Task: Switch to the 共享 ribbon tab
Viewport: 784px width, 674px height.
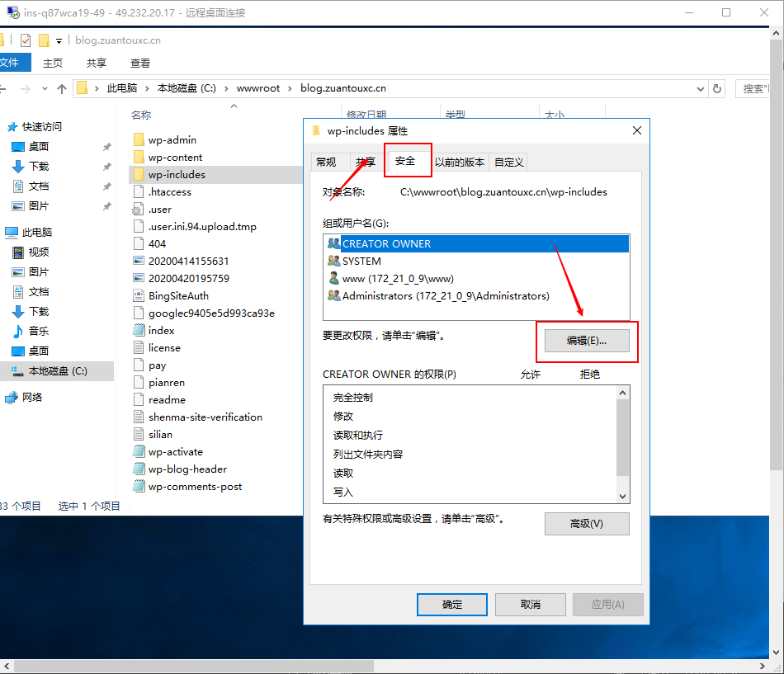Action: 96,63
